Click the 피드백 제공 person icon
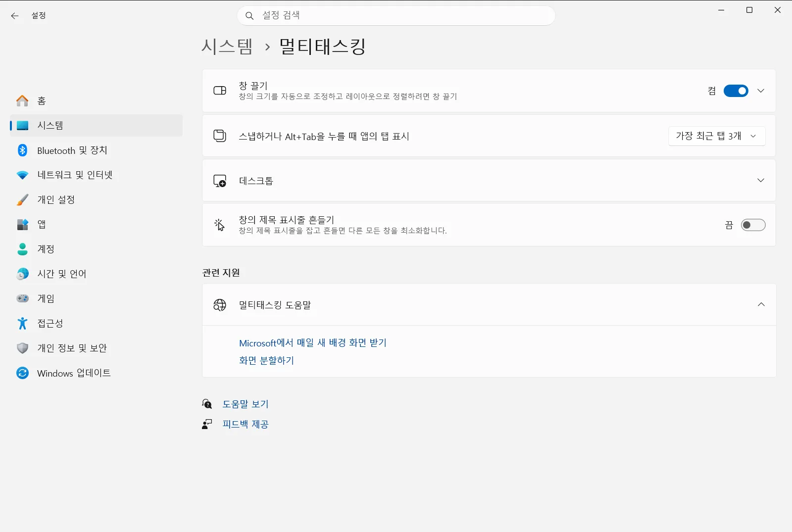This screenshot has width=792, height=532. pyautogui.click(x=207, y=425)
